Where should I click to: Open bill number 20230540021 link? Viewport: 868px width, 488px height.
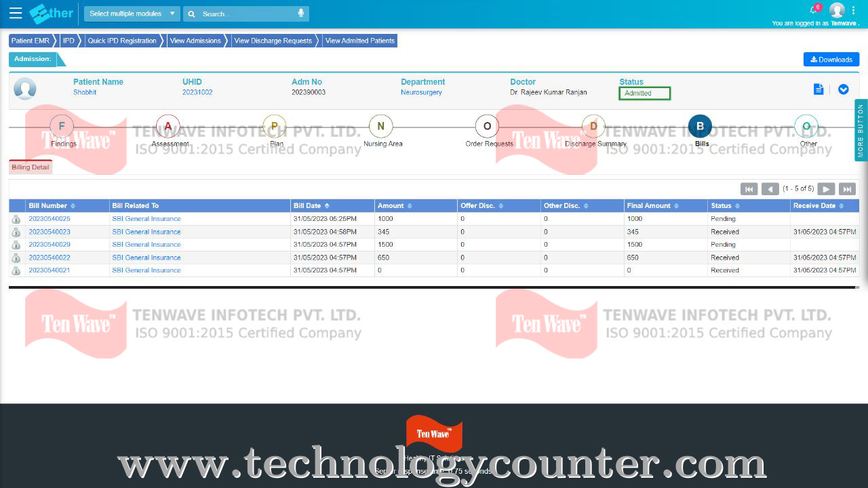[x=50, y=270]
